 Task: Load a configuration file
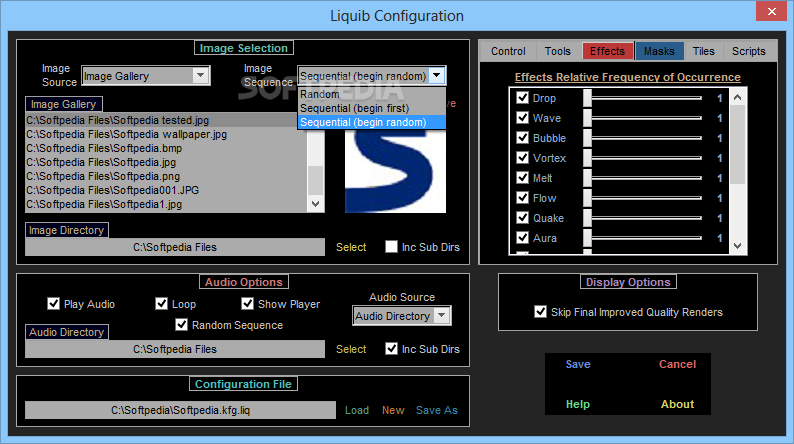pyautogui.click(x=357, y=410)
